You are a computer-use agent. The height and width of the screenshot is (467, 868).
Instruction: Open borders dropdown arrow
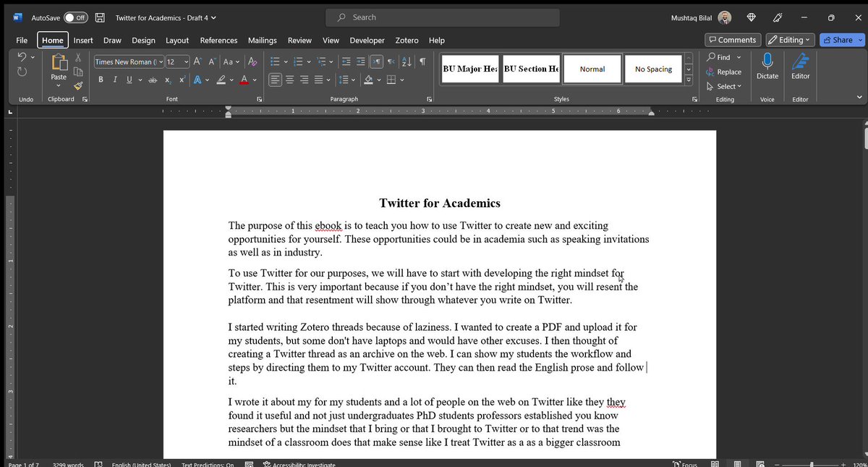[402, 80]
